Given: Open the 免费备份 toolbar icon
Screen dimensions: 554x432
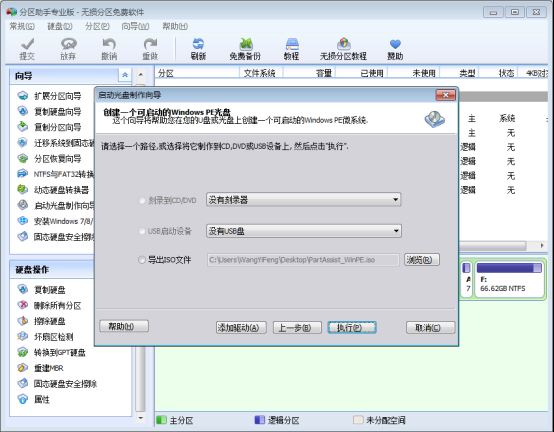Looking at the screenshot, I should pyautogui.click(x=245, y=49).
